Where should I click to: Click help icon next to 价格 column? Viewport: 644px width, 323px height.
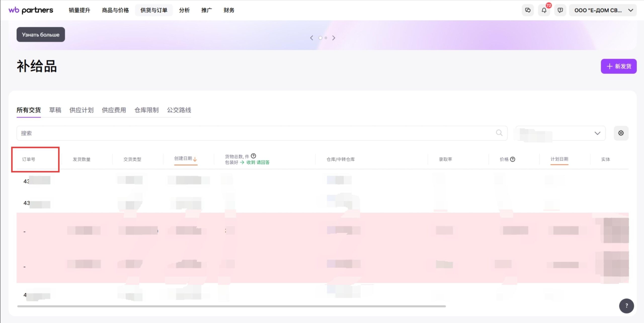tap(513, 159)
